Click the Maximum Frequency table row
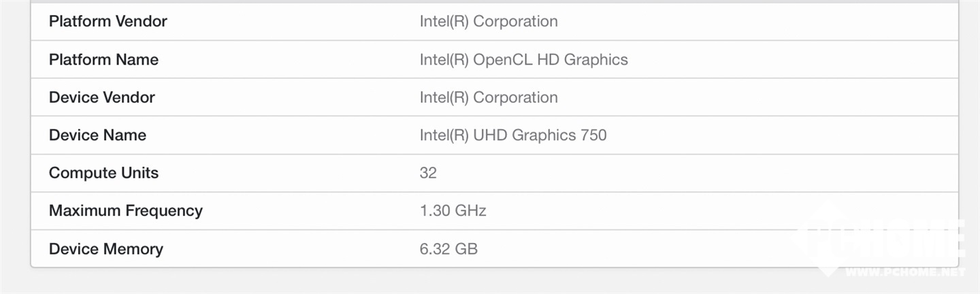 [495, 211]
